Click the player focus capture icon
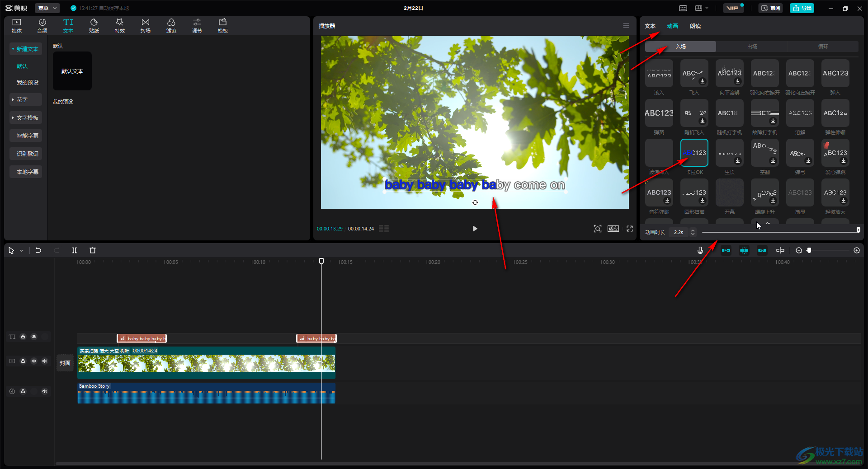 tap(598, 229)
